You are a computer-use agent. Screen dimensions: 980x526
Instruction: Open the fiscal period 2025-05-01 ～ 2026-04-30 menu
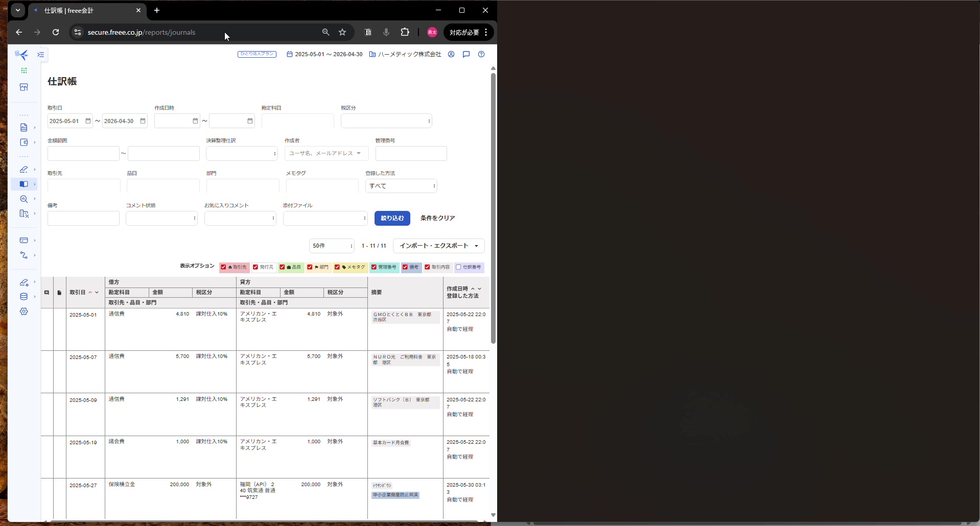click(x=324, y=54)
